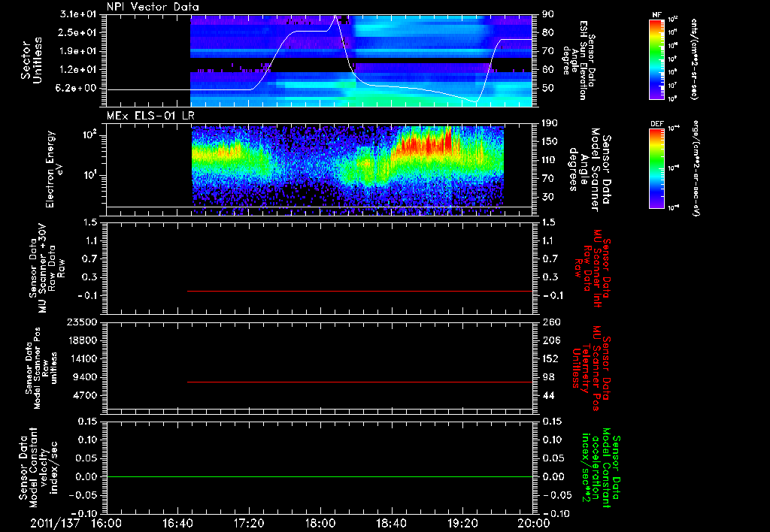
Task: Click the 152 telemetry tick label
Action: [x=550, y=358]
